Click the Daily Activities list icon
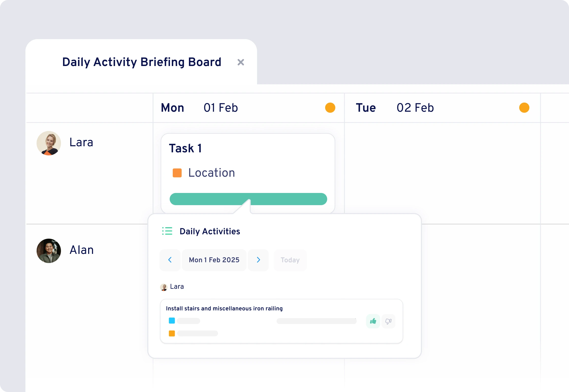Image resolution: width=569 pixels, height=392 pixels. point(167,231)
